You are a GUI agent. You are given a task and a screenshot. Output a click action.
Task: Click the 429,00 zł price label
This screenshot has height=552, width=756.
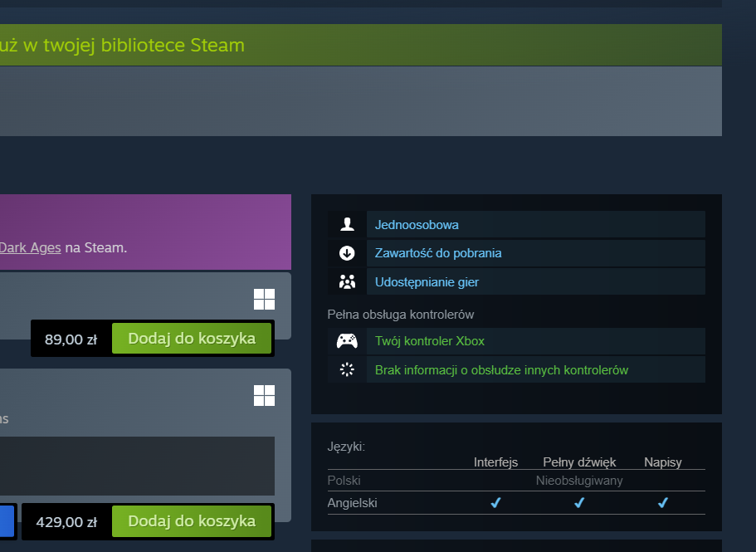pyautogui.click(x=66, y=522)
